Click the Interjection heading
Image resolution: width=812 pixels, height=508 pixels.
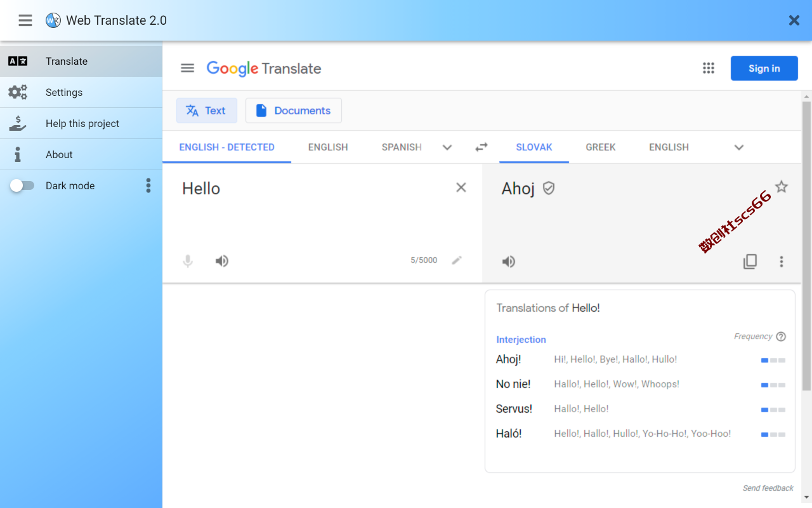point(521,340)
